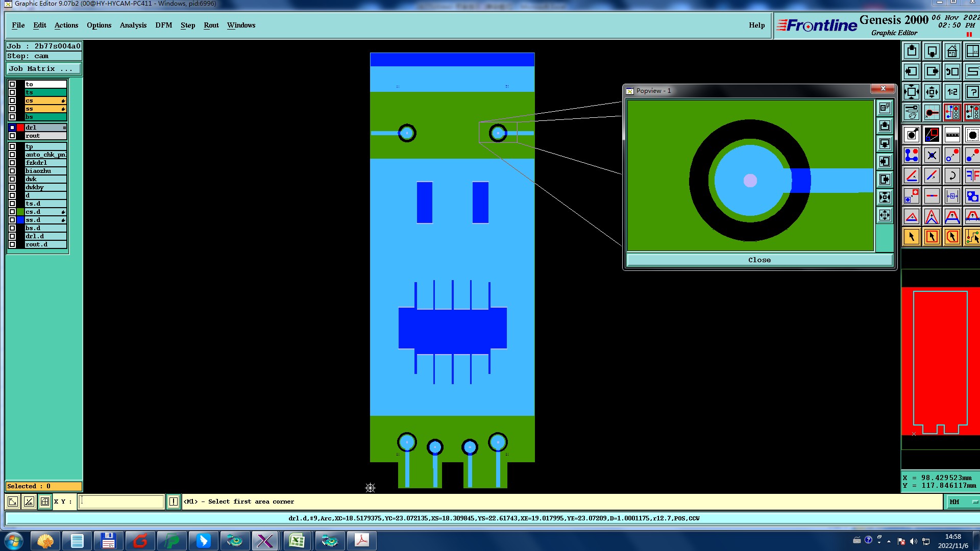
Task: Select the ruler measurement tool
Action: [952, 135]
